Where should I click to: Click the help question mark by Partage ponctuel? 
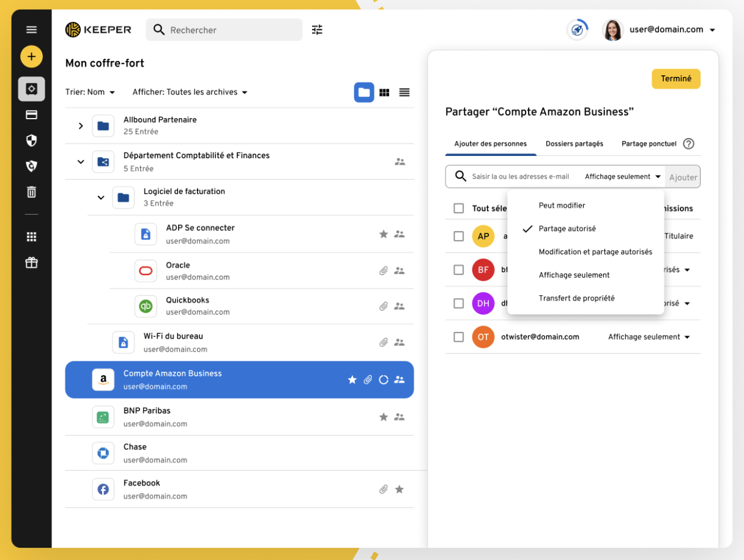click(688, 144)
